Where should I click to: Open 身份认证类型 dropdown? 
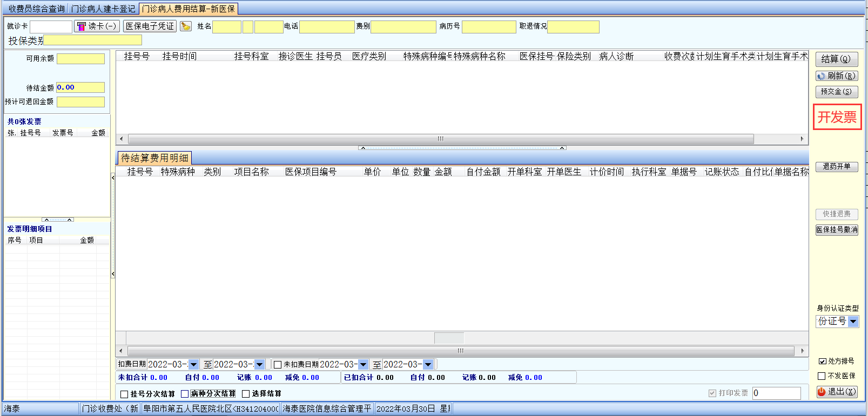853,322
